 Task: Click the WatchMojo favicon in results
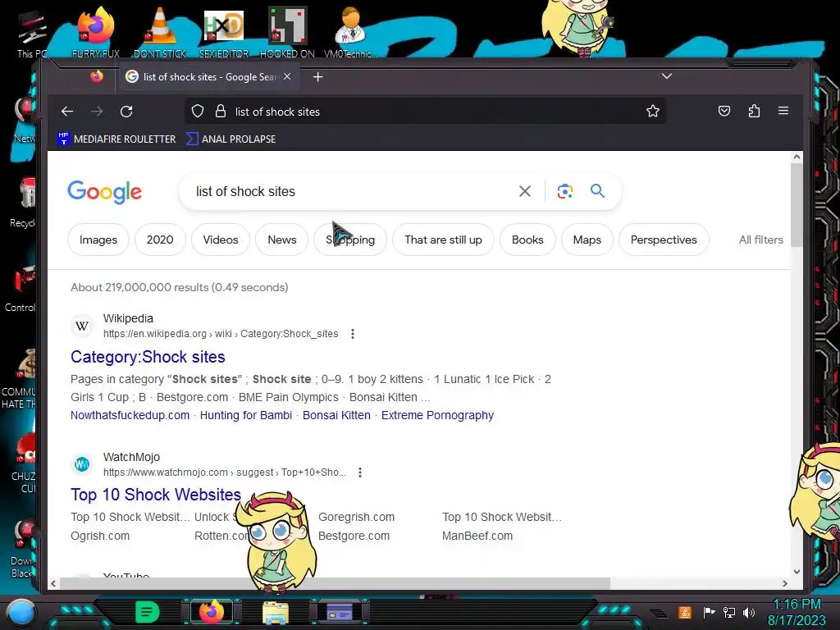82,464
